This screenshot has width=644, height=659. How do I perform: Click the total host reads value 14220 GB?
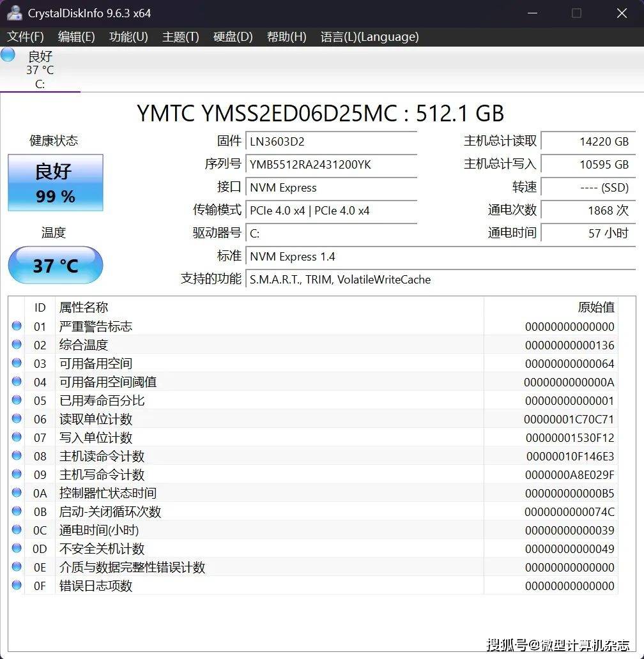click(588, 141)
